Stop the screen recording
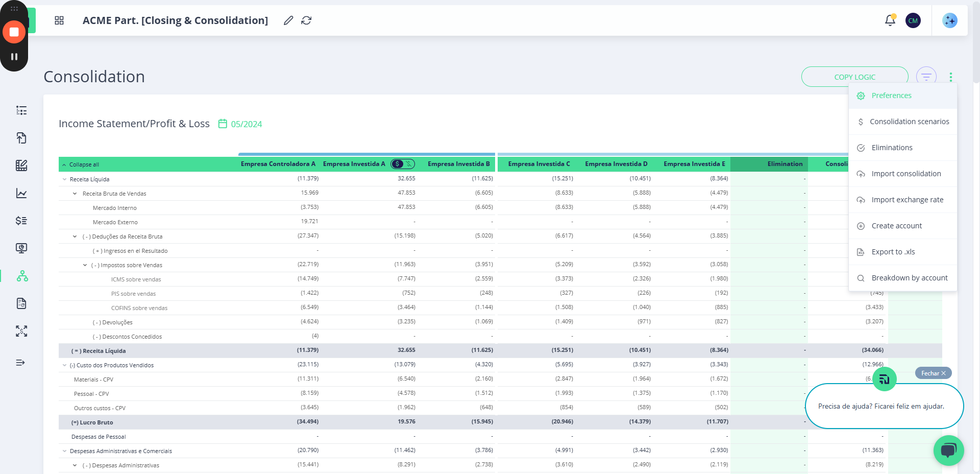 click(14, 32)
